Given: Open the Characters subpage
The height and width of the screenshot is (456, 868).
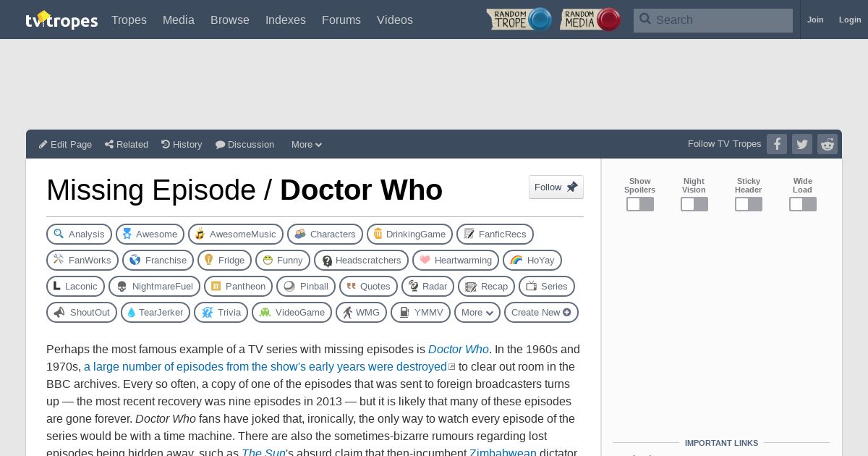Looking at the screenshot, I should click(x=325, y=235).
